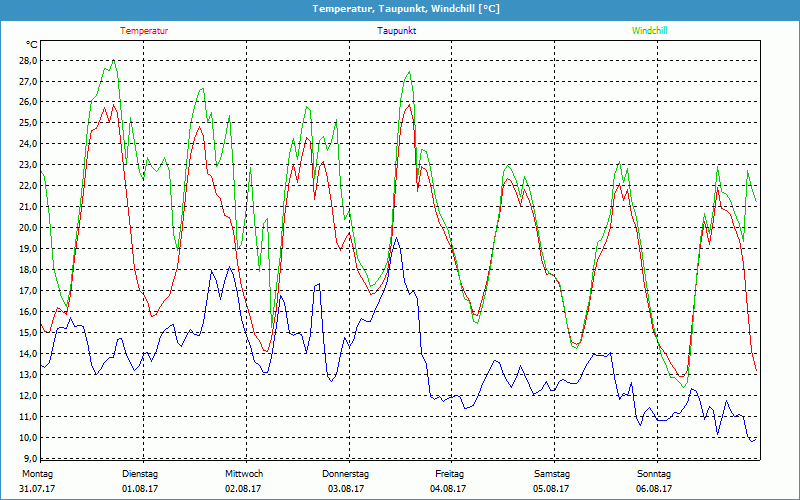
Task: Click the 27,0 y-axis value
Action: pyautogui.click(x=28, y=82)
